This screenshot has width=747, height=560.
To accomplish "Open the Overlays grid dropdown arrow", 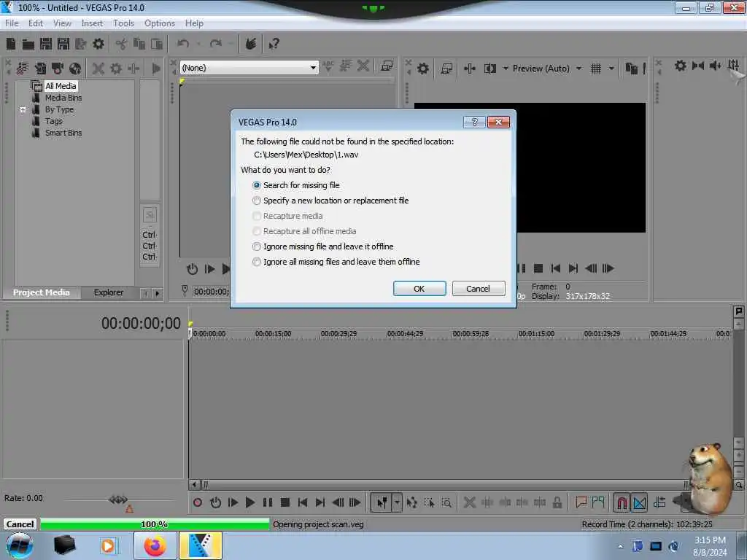I will click(611, 69).
